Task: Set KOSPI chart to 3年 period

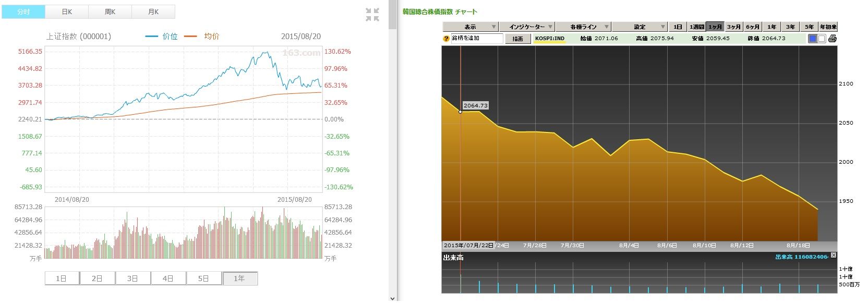Action: point(790,27)
